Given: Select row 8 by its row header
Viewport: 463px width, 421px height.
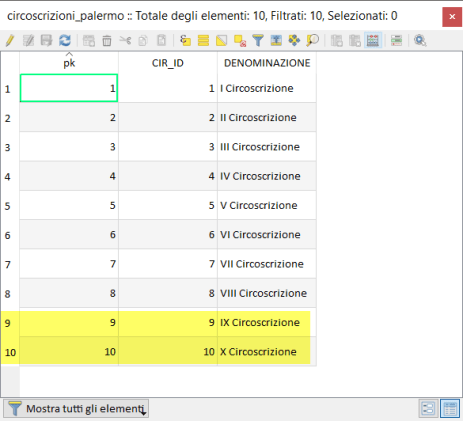Looking at the screenshot, I should [10, 294].
